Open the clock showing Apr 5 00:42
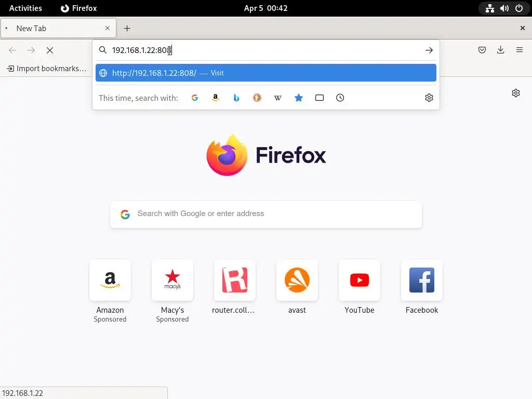Image resolution: width=532 pixels, height=399 pixels. point(265,8)
